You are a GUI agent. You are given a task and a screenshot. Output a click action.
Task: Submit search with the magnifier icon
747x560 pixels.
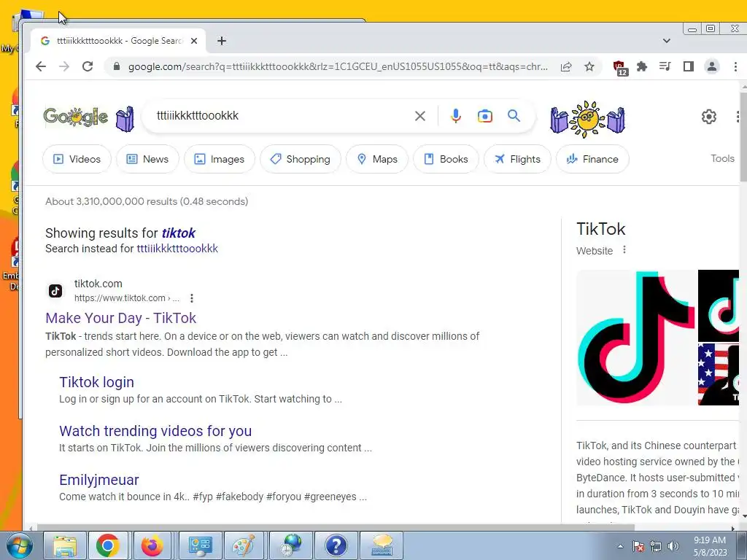pyautogui.click(x=514, y=116)
